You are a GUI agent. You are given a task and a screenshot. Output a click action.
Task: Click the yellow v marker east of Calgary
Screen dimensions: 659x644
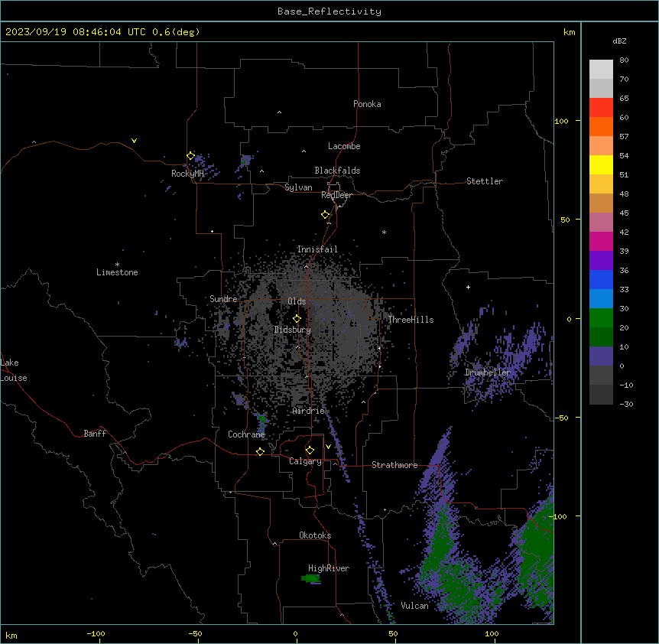point(328,447)
